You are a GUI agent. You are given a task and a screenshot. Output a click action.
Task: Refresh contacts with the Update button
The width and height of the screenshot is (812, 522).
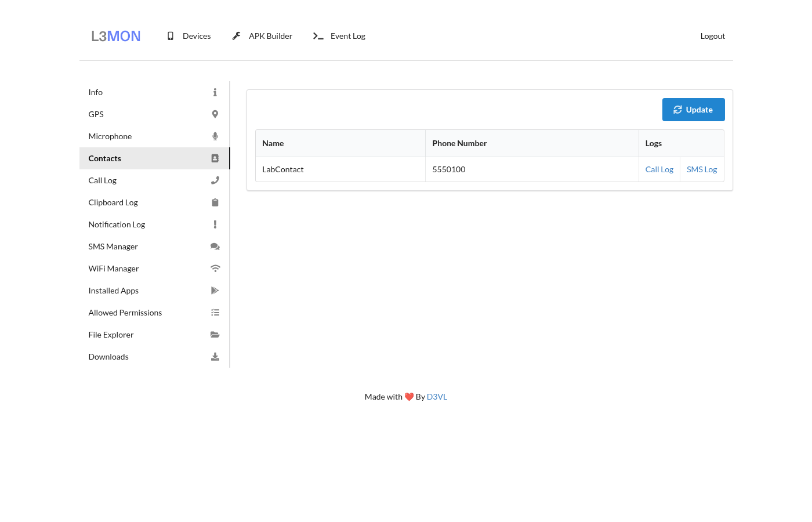pyautogui.click(x=693, y=110)
